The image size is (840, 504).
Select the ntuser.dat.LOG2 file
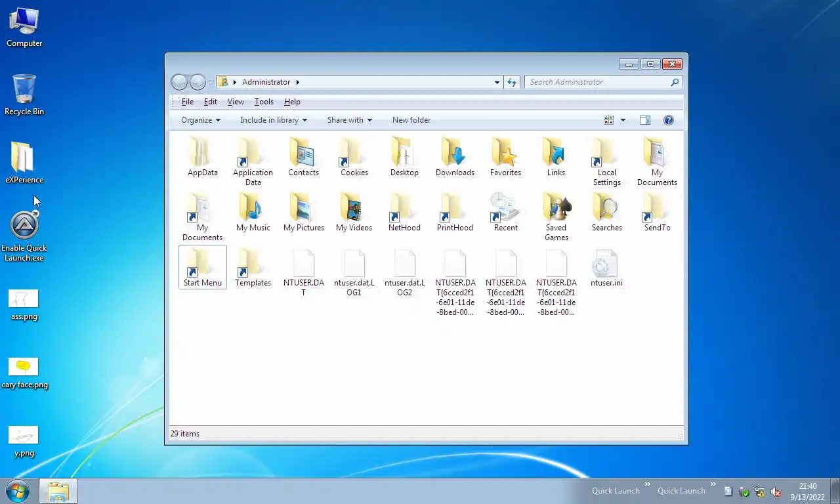point(404,273)
